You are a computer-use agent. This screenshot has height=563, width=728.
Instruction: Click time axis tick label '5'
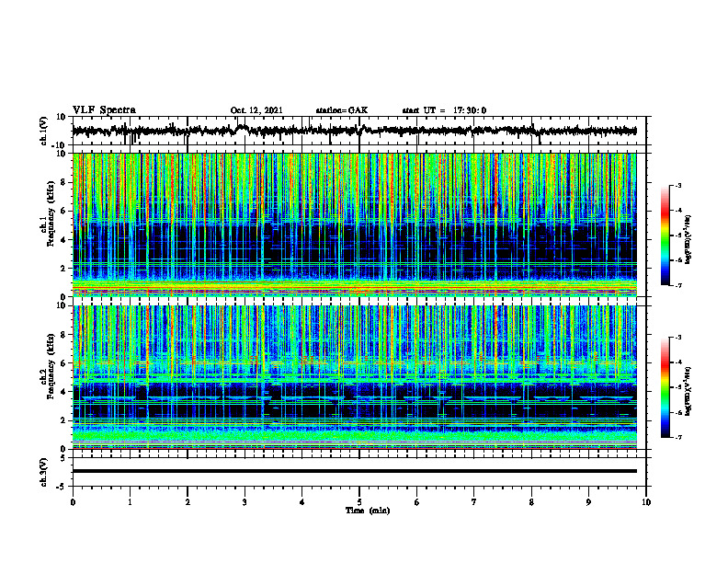tap(359, 502)
